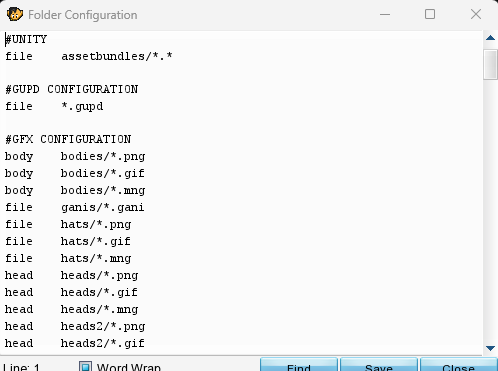Click 'hats/*.gif' path

pyautogui.click(x=96, y=241)
